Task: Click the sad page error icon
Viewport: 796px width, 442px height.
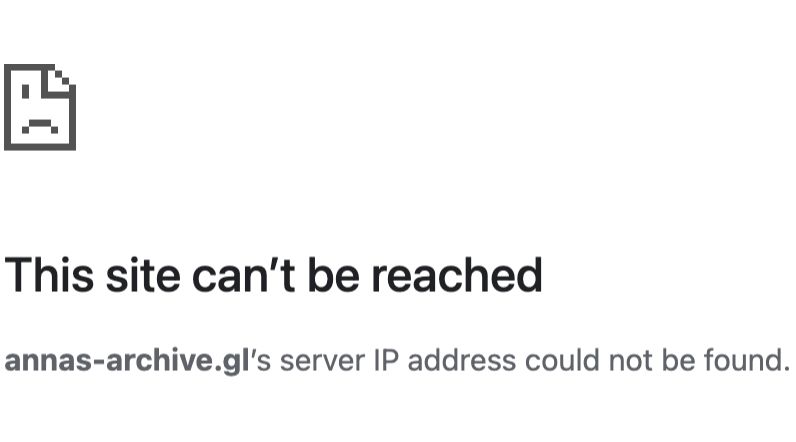Action: click(40, 107)
